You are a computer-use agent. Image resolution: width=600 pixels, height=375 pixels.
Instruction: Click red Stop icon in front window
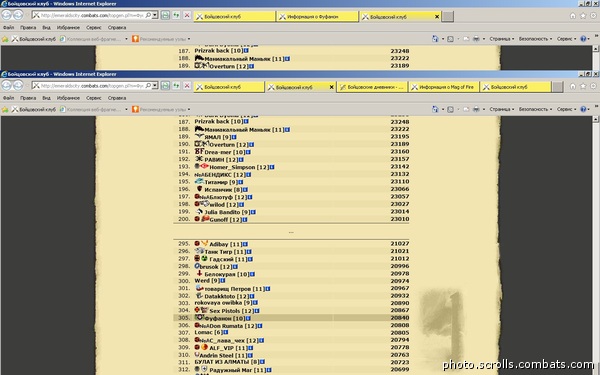187,86
